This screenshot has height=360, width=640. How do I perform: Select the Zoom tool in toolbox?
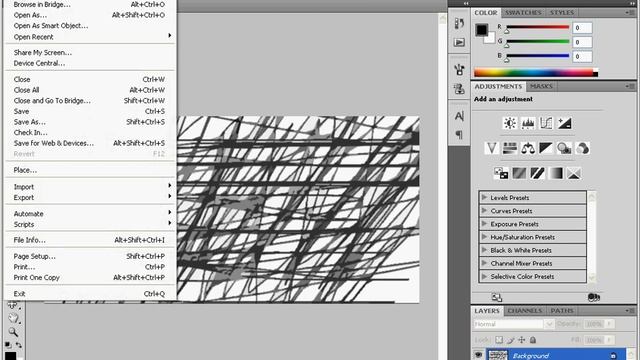coord(13,331)
